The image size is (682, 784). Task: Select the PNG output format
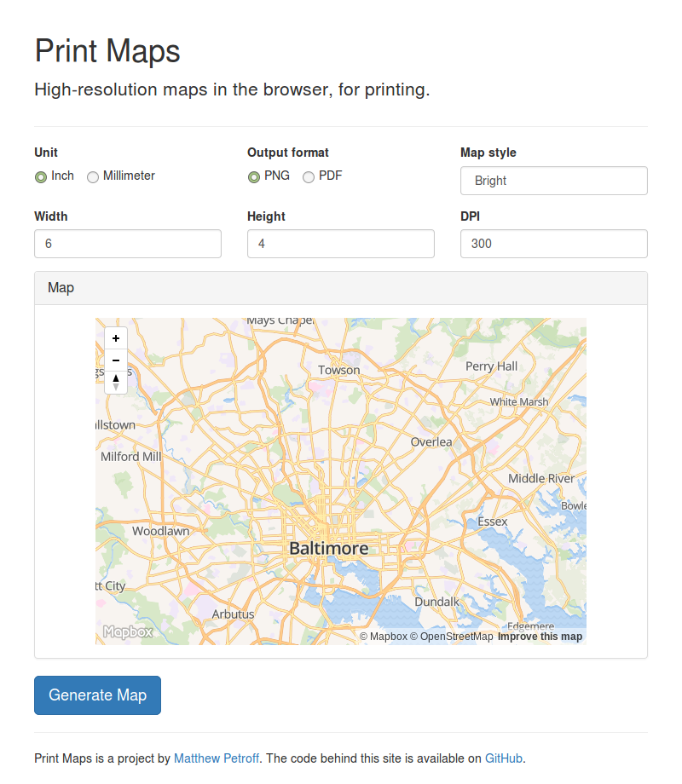pos(253,176)
